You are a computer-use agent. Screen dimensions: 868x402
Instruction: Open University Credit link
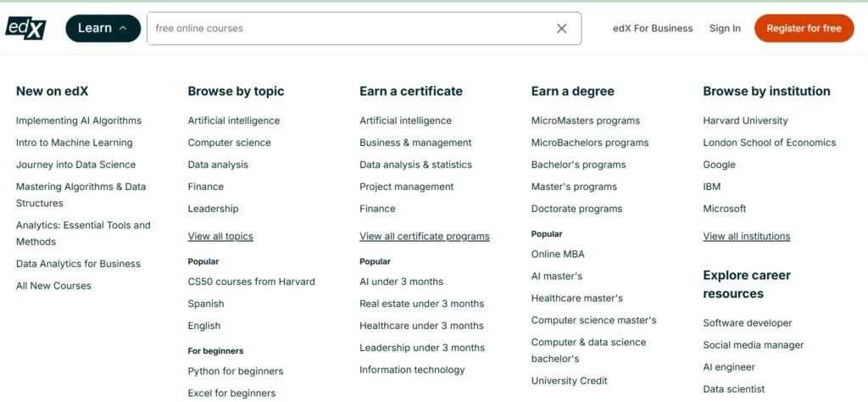click(x=569, y=381)
